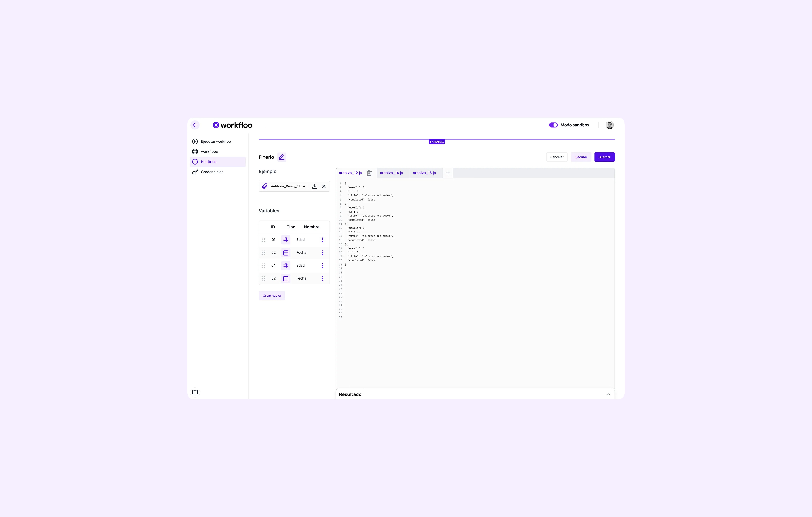Switch to the archivo_15.js tab
This screenshot has width=812, height=517.
[x=424, y=173]
